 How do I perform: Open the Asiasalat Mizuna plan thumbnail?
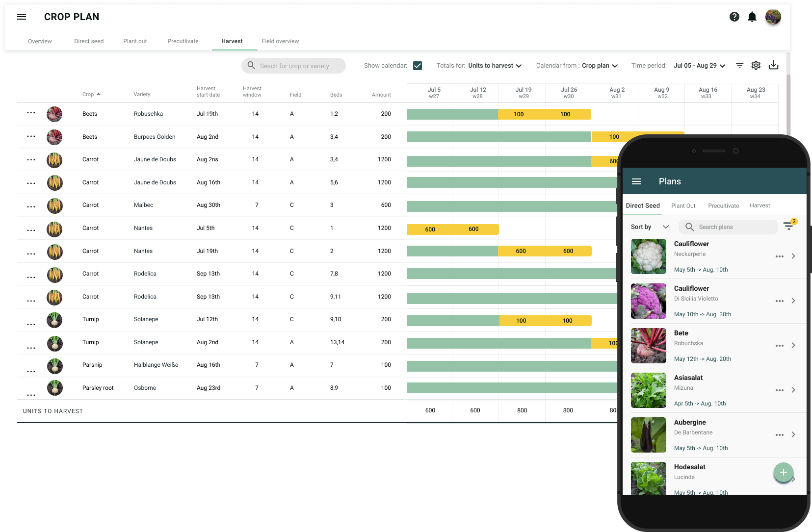(x=649, y=390)
